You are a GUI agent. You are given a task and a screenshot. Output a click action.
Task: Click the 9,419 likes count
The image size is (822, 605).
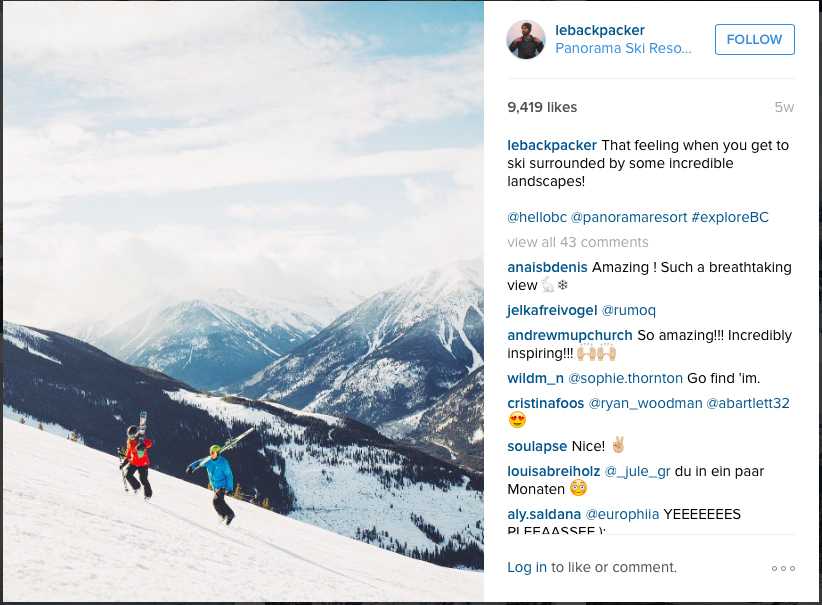[541, 107]
